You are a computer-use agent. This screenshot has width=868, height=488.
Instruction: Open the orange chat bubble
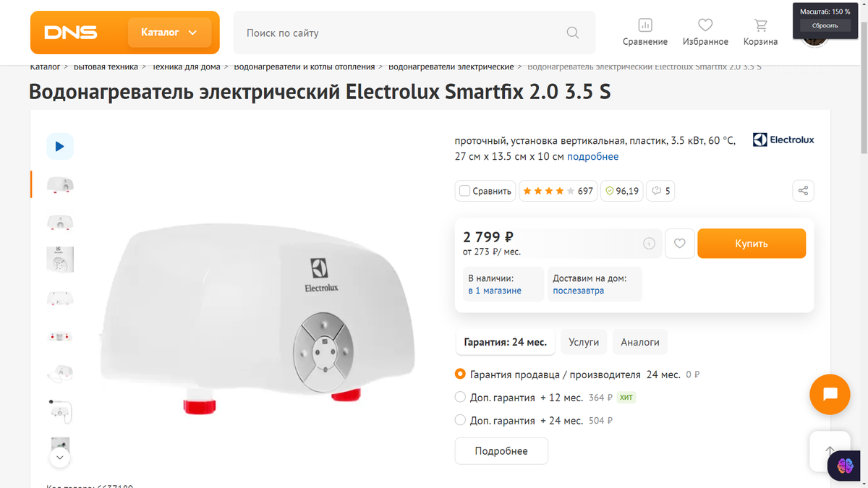(830, 395)
